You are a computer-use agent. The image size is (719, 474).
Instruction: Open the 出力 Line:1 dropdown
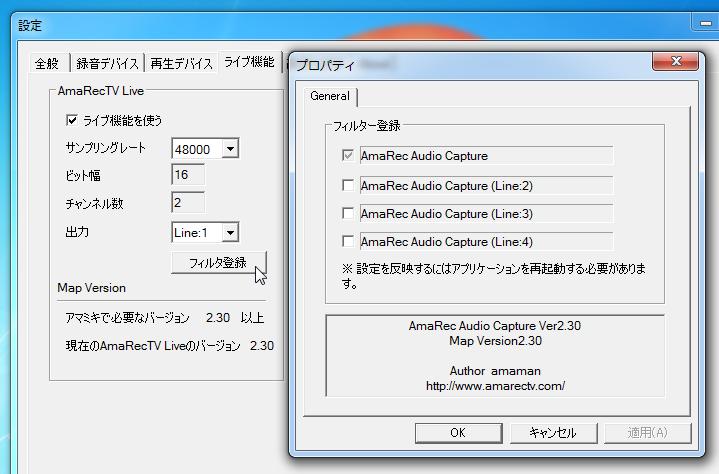230,232
